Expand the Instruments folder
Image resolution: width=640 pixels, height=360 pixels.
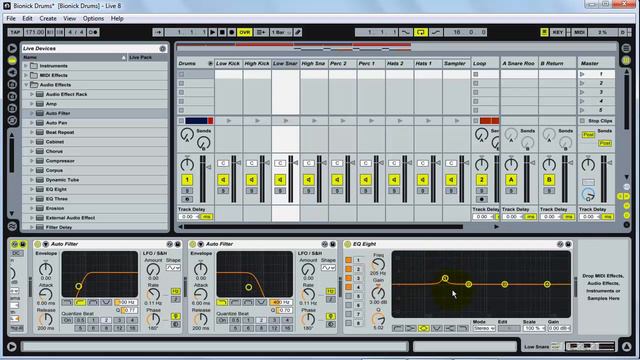pyautogui.click(x=26, y=66)
